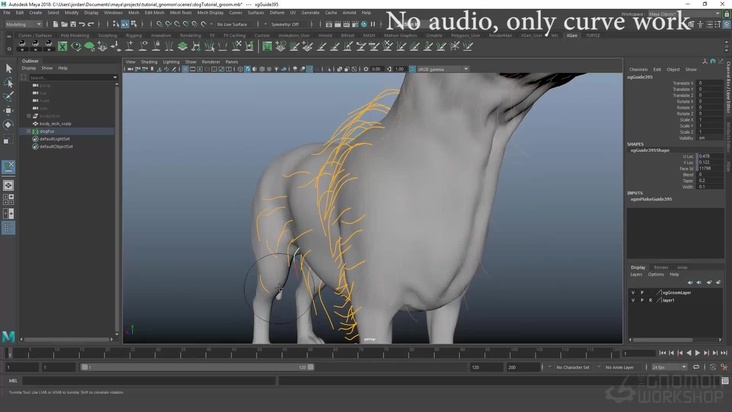The image size is (732, 412).
Task: Click New Scene icon in status line
Action: 56,24
